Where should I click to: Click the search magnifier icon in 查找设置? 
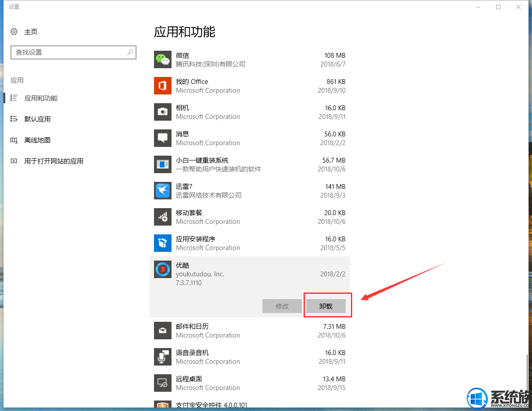tap(130, 52)
